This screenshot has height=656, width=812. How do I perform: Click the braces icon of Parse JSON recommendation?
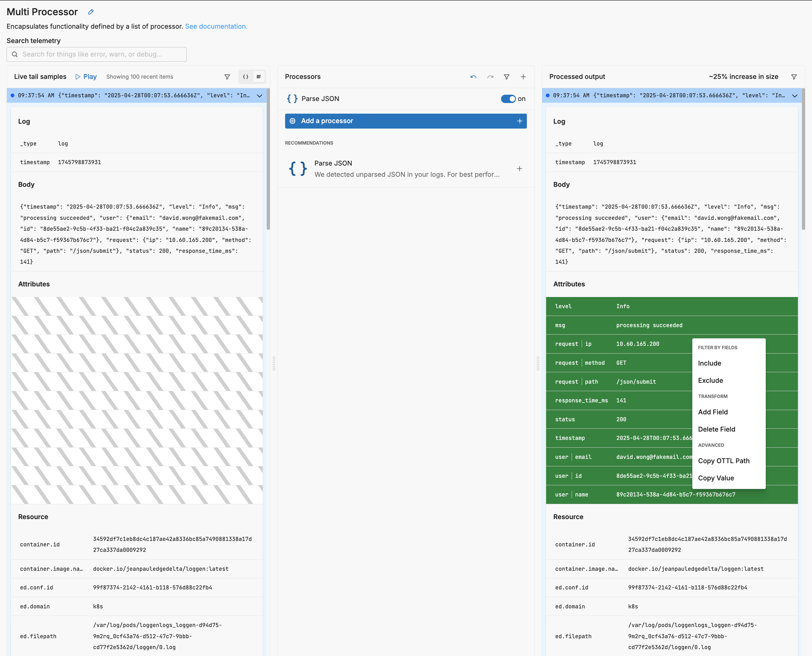click(x=298, y=168)
